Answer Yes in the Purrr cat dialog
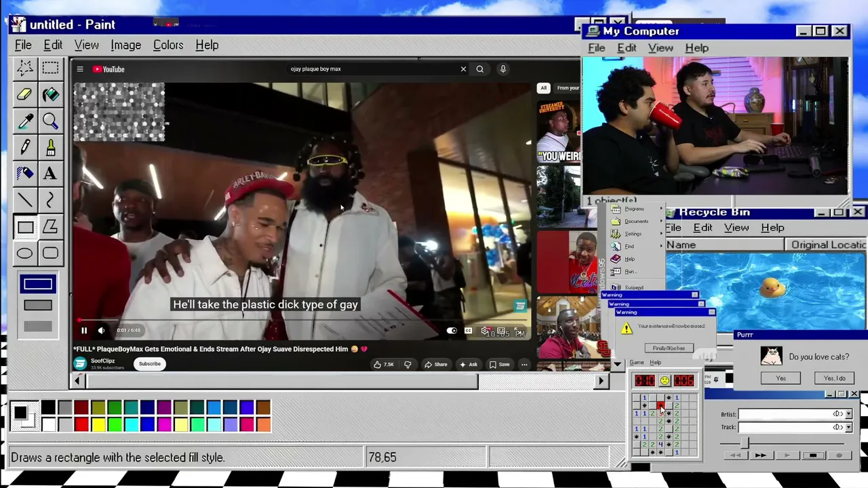Viewport: 868px width, 488px height. 781,378
